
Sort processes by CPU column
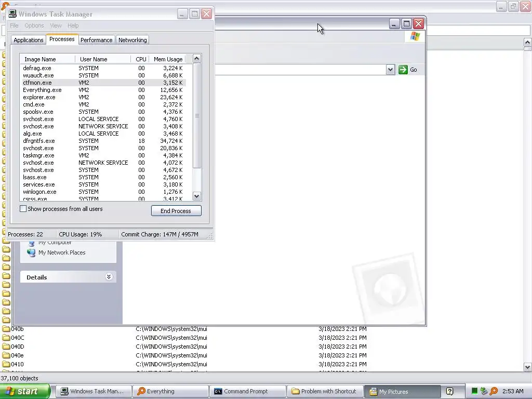(x=140, y=59)
